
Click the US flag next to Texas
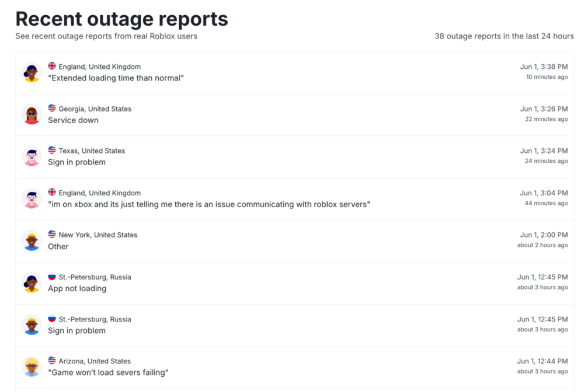[52, 150]
